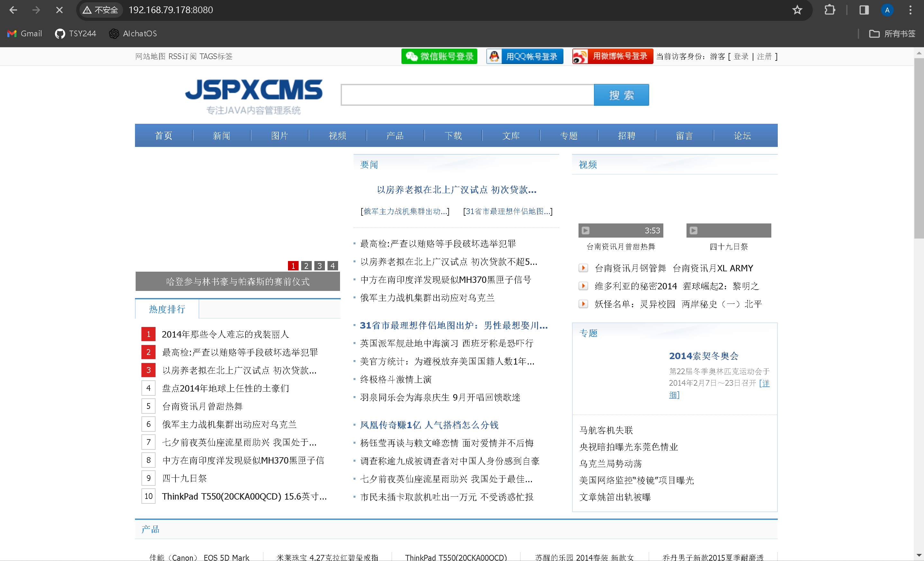Open the 所有书签 bookmarks folder

[892, 34]
